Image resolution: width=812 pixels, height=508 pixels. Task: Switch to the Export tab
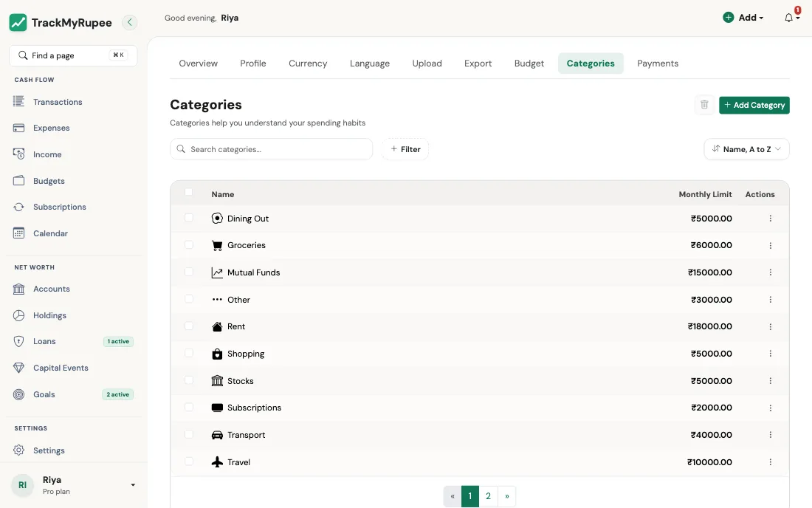[x=478, y=63]
